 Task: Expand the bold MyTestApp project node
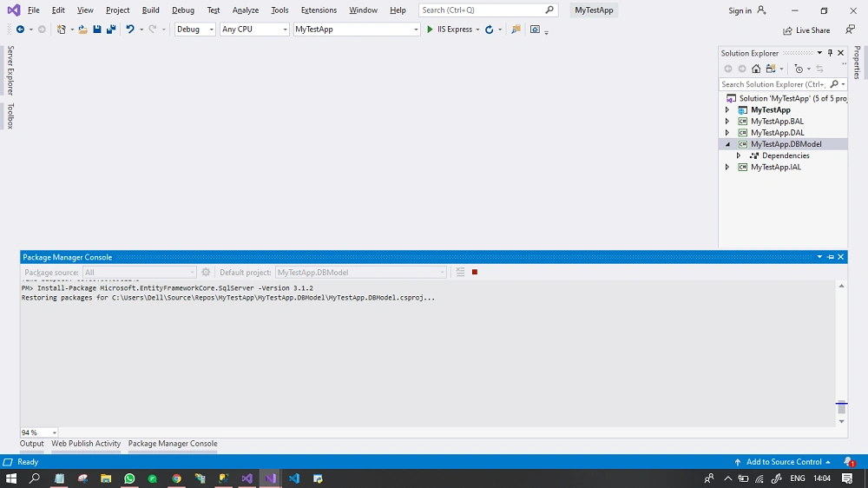pos(727,109)
